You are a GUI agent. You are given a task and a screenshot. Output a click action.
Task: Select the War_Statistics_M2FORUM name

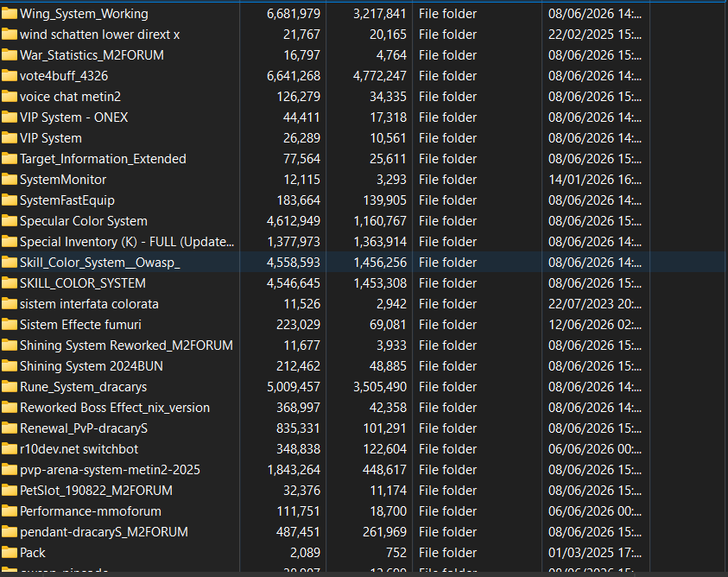(92, 55)
